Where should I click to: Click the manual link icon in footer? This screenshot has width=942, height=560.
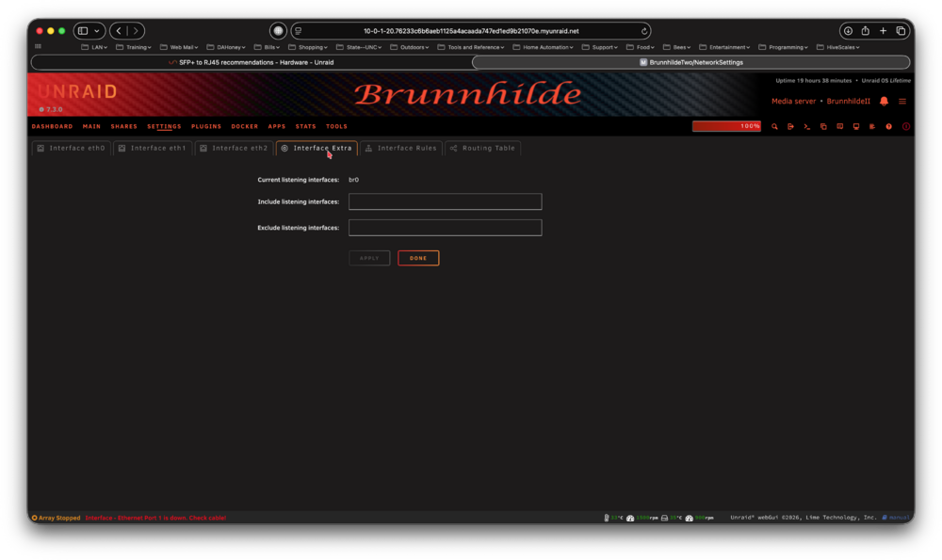[x=885, y=518]
